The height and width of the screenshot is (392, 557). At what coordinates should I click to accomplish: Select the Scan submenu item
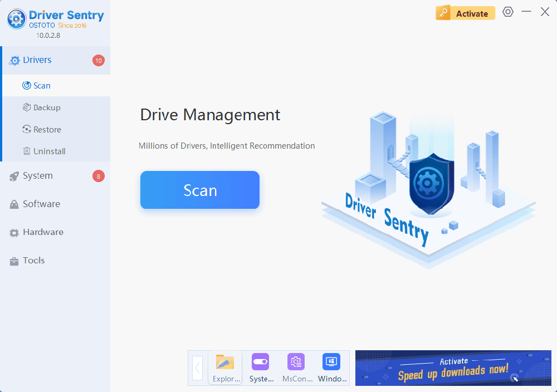click(x=56, y=86)
